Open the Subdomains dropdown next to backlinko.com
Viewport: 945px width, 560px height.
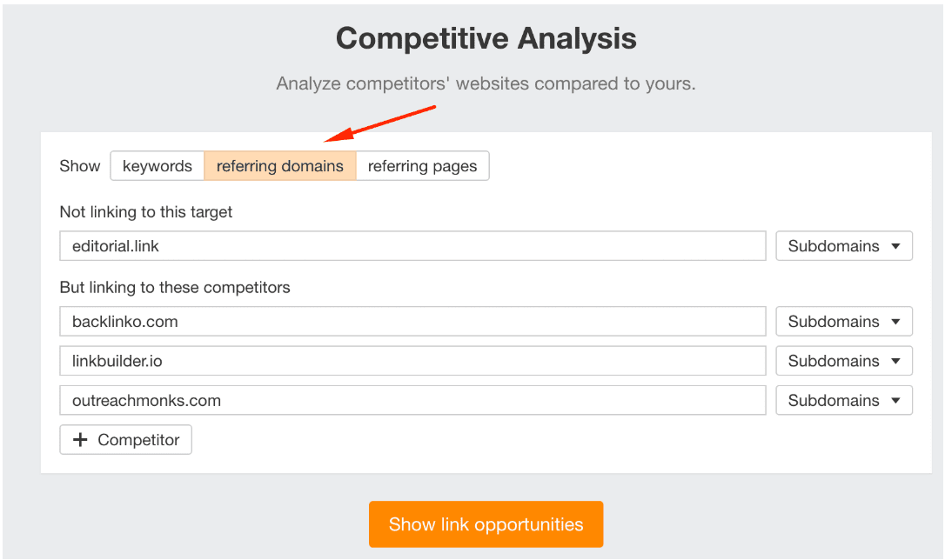pyautogui.click(x=842, y=321)
